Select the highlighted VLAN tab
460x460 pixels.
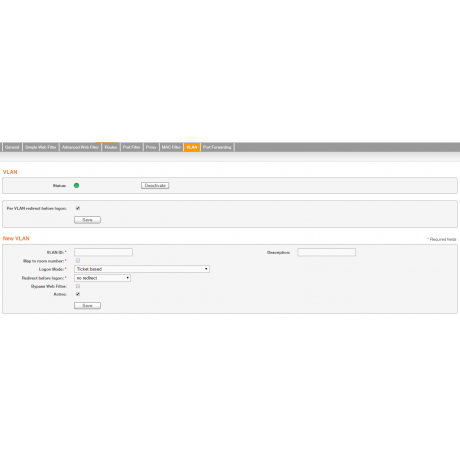click(192, 147)
